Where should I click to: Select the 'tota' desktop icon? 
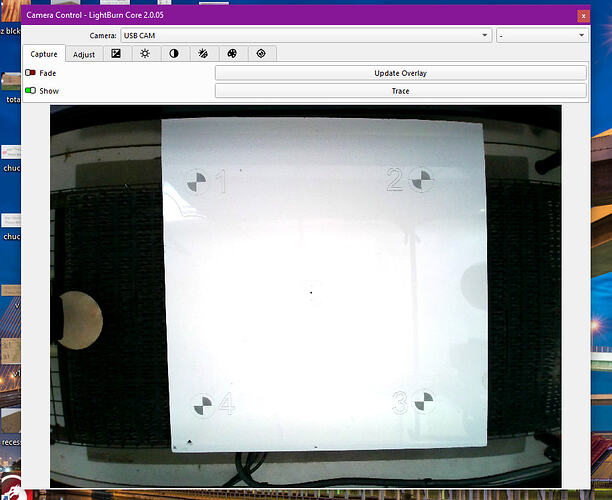coord(11,88)
